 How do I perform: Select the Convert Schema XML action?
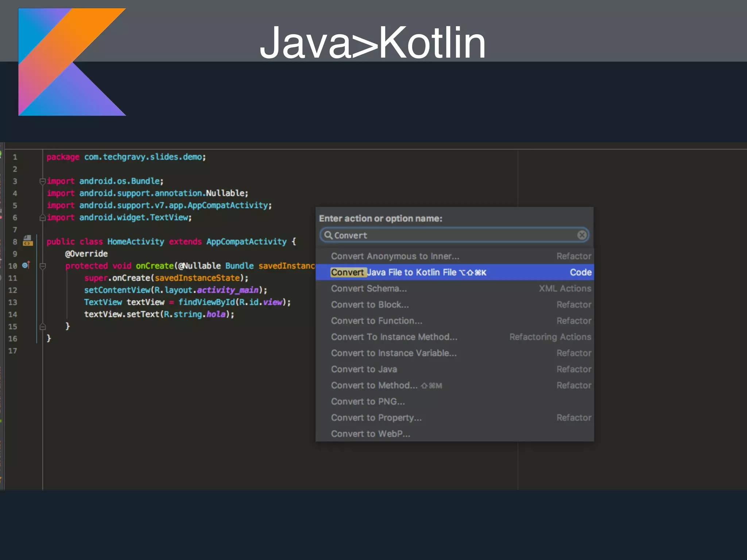pos(369,288)
